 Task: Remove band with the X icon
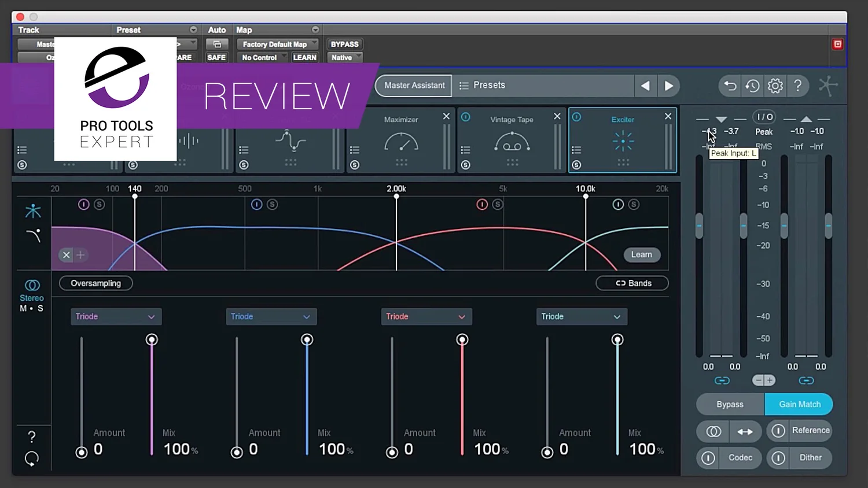coord(67,255)
